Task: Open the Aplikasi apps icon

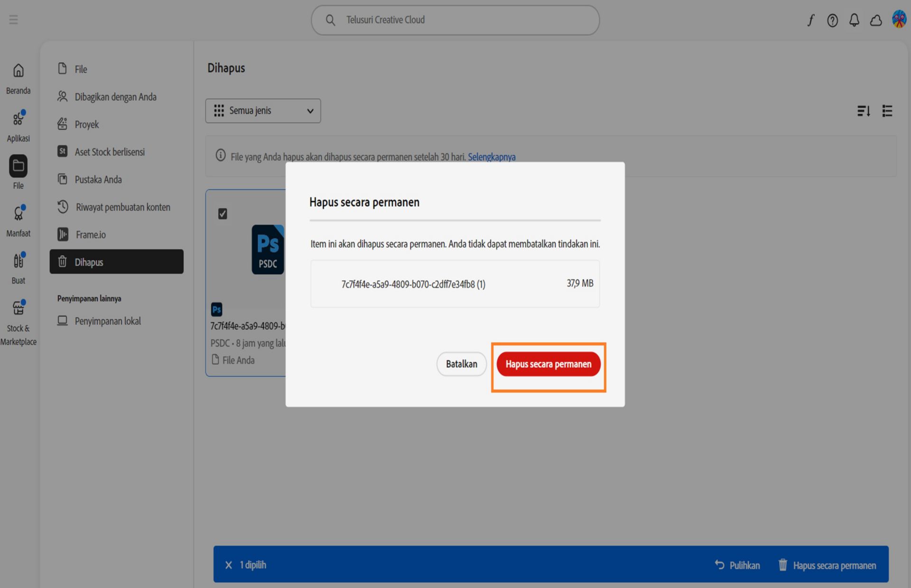Action: pos(19,118)
